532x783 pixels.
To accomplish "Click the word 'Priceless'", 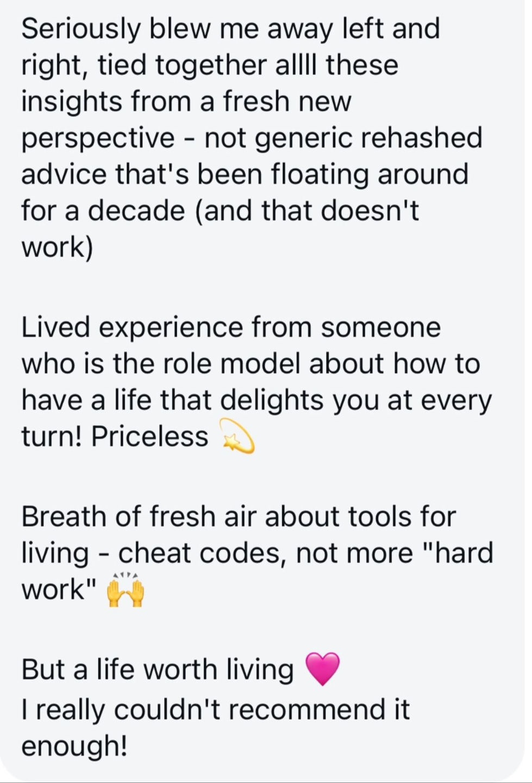I will pyautogui.click(x=150, y=436).
